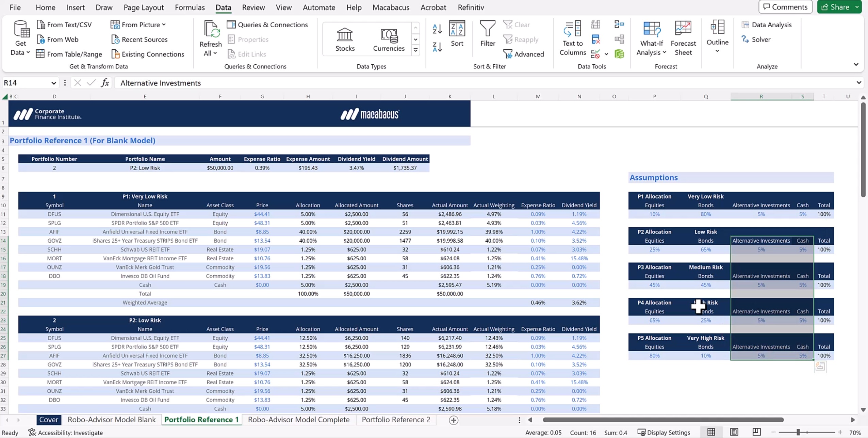Image resolution: width=868 pixels, height=438 pixels.
Task: Switch to Robo-Advisor Model Complete sheet
Action: point(298,419)
